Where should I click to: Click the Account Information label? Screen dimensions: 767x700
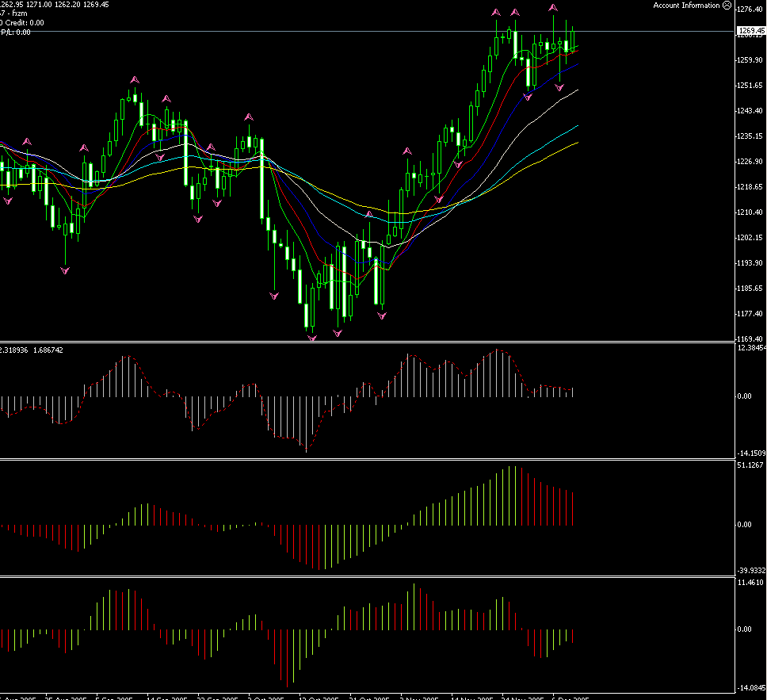point(686,6)
